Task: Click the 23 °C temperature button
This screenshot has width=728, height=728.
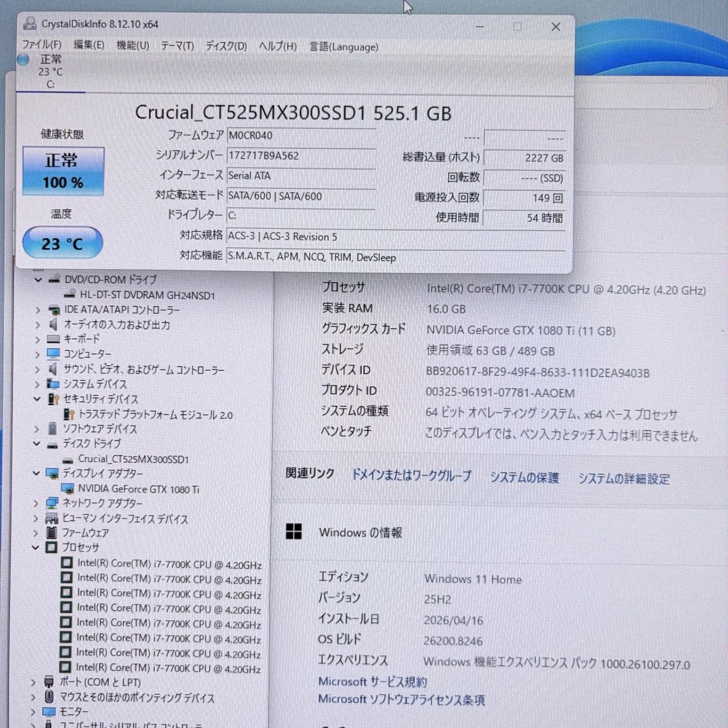Action: [x=62, y=243]
